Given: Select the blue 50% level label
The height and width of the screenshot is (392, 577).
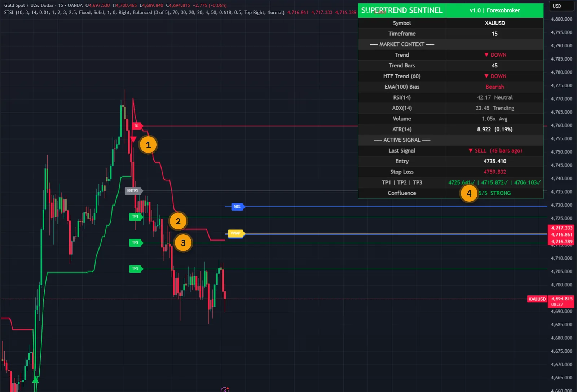Looking at the screenshot, I should (238, 207).
